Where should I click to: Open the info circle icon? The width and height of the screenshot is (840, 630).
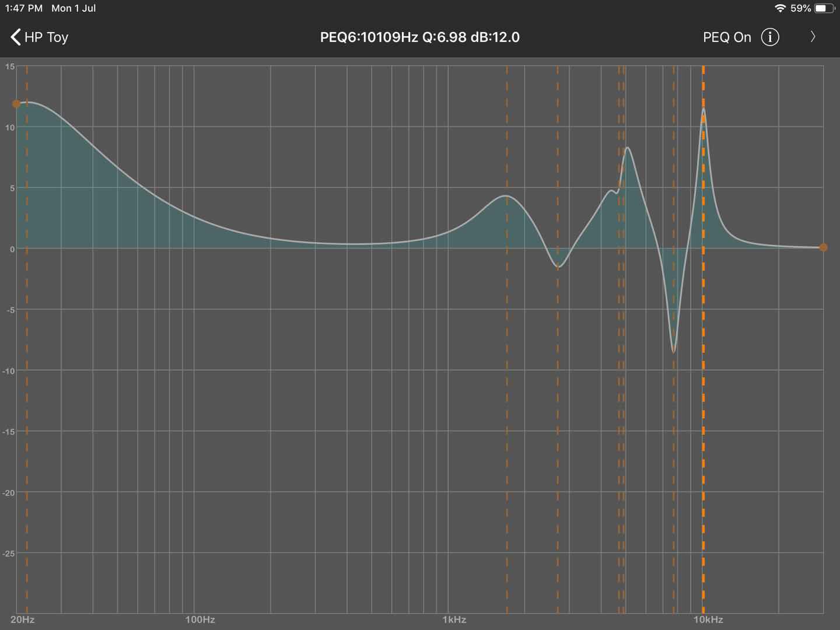(770, 37)
